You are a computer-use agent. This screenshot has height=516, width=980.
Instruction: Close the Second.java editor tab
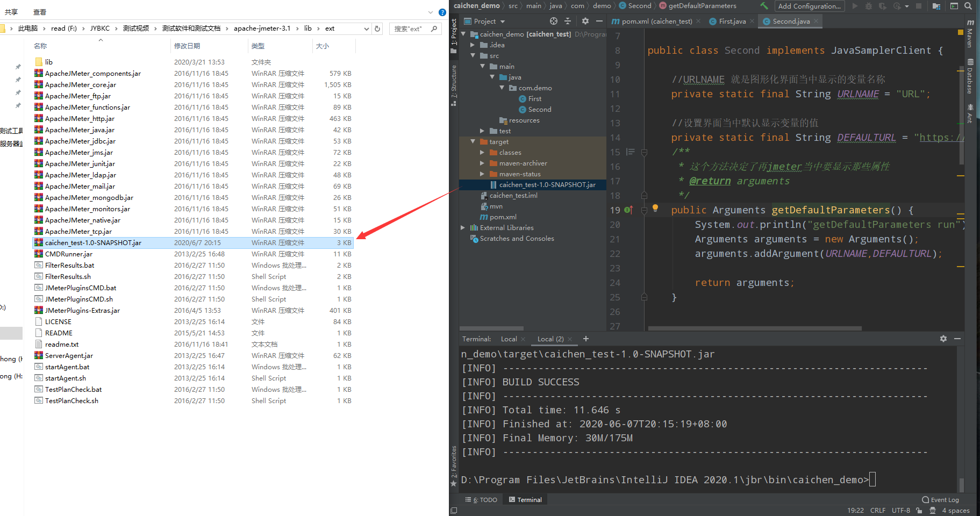pos(816,21)
